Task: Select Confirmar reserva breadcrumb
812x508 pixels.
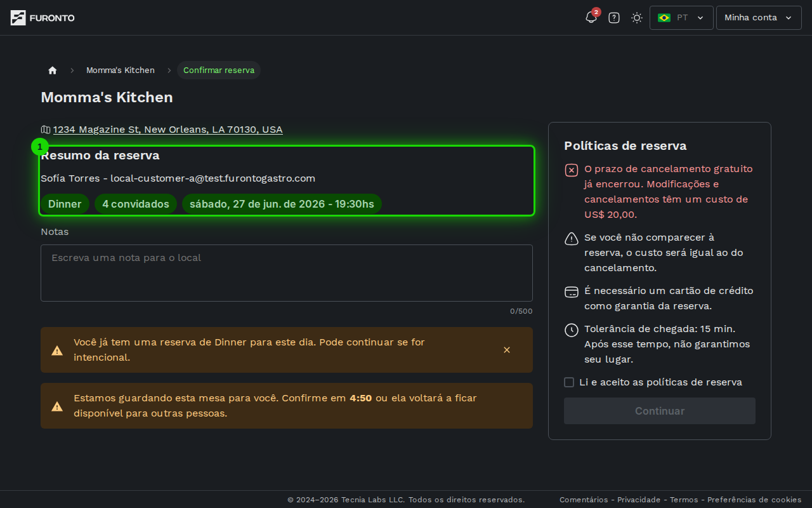Action: click(219, 70)
